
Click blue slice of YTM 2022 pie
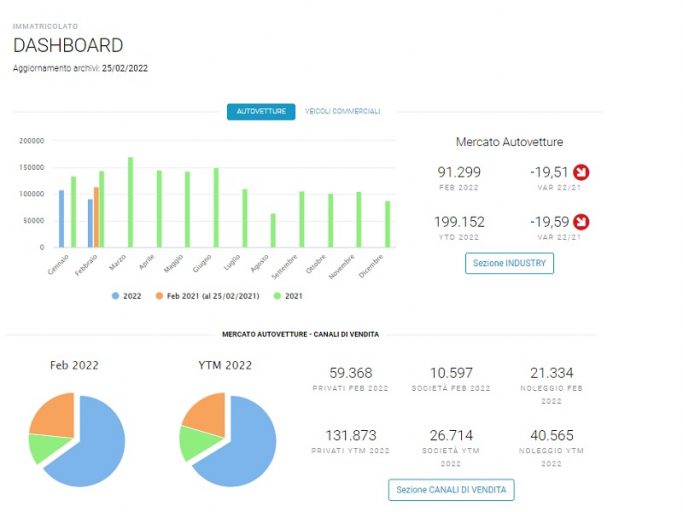coord(246,449)
